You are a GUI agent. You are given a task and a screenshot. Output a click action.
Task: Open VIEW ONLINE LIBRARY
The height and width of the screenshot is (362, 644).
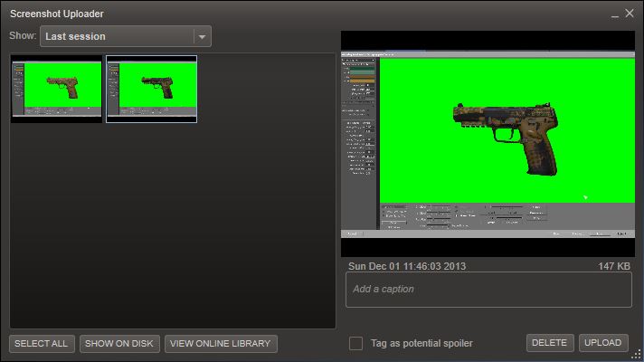221,344
